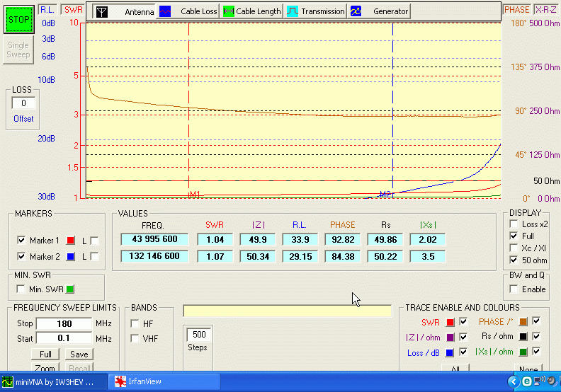This screenshot has height=392, width=561.
Task: Click the Steps value field
Action: pyautogui.click(x=198, y=334)
